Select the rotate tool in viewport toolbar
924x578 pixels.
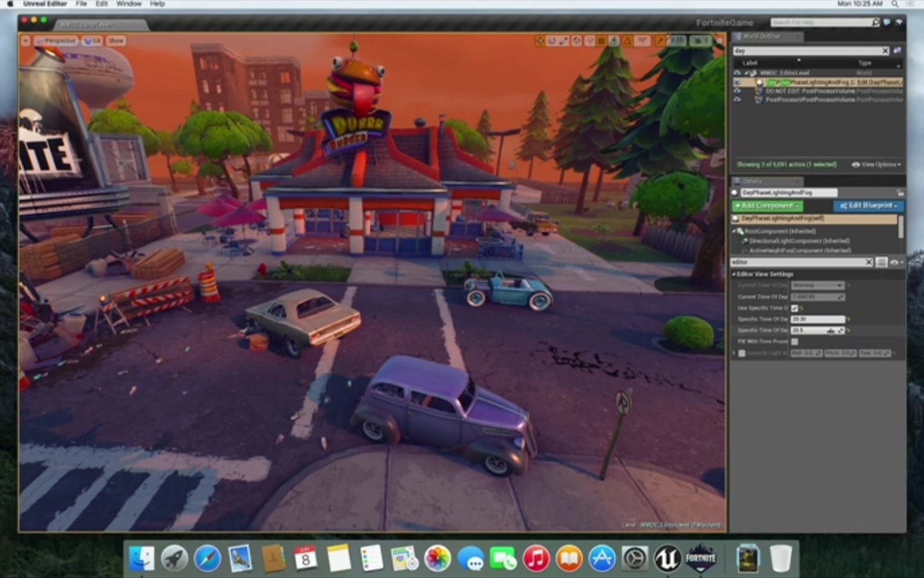tap(552, 40)
